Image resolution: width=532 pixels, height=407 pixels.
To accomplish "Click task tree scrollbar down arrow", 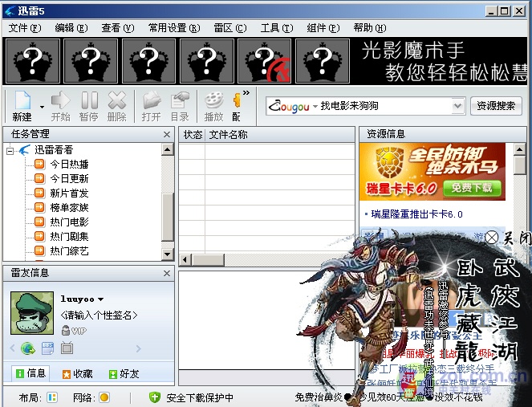I will (x=167, y=254).
